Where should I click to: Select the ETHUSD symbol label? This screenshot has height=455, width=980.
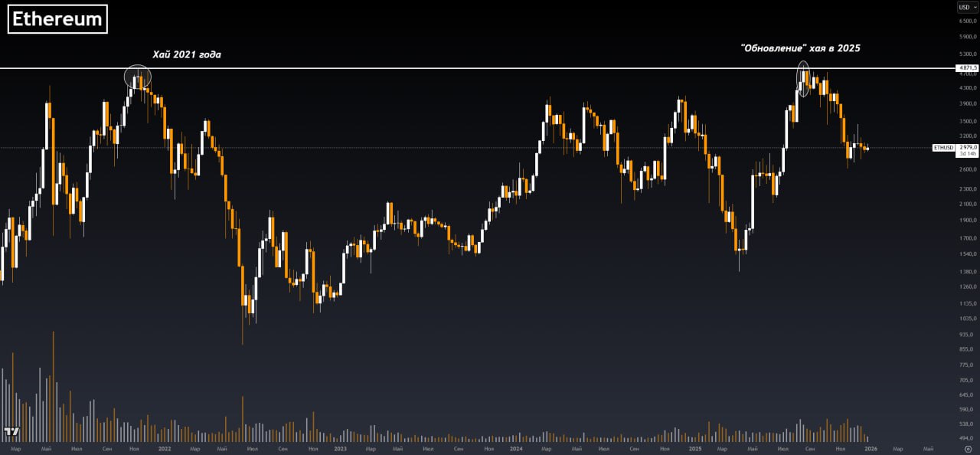(x=943, y=147)
